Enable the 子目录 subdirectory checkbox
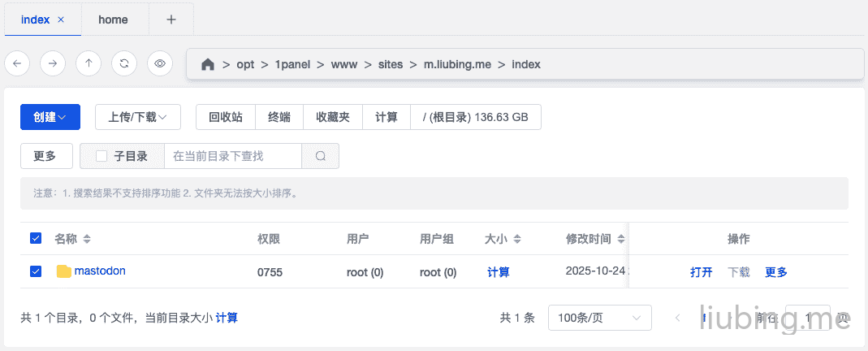The width and height of the screenshot is (868, 351). (101, 156)
